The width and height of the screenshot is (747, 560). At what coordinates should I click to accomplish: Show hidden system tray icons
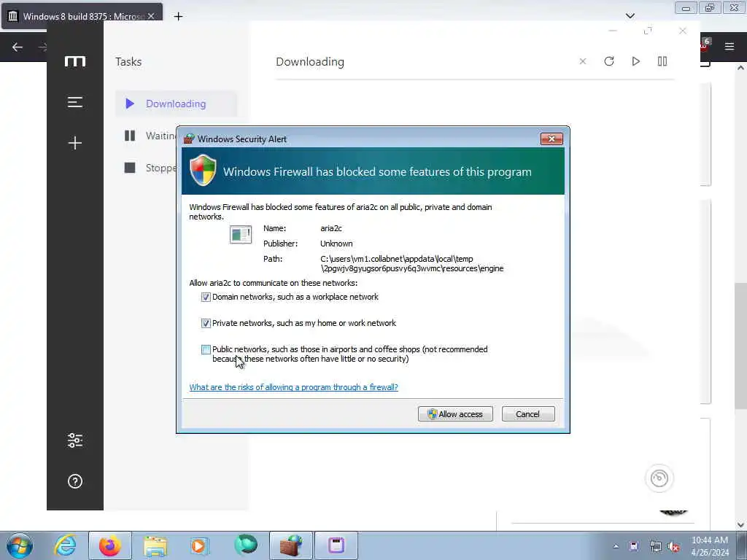click(616, 547)
